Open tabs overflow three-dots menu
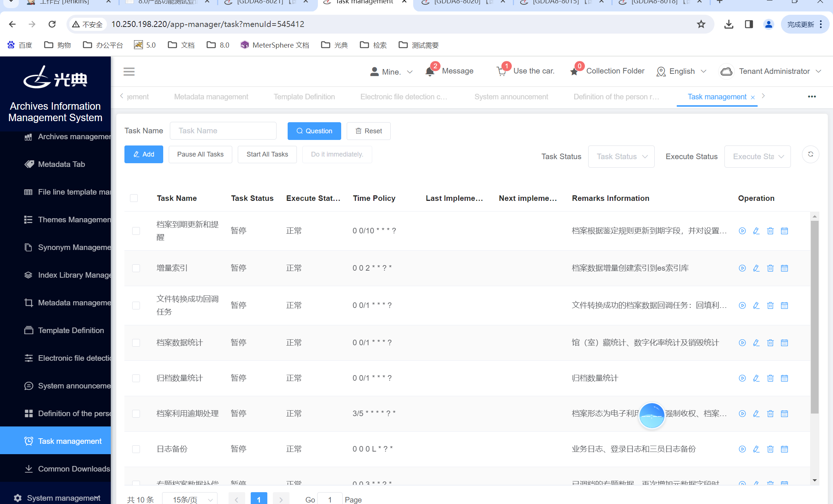 coord(812,97)
